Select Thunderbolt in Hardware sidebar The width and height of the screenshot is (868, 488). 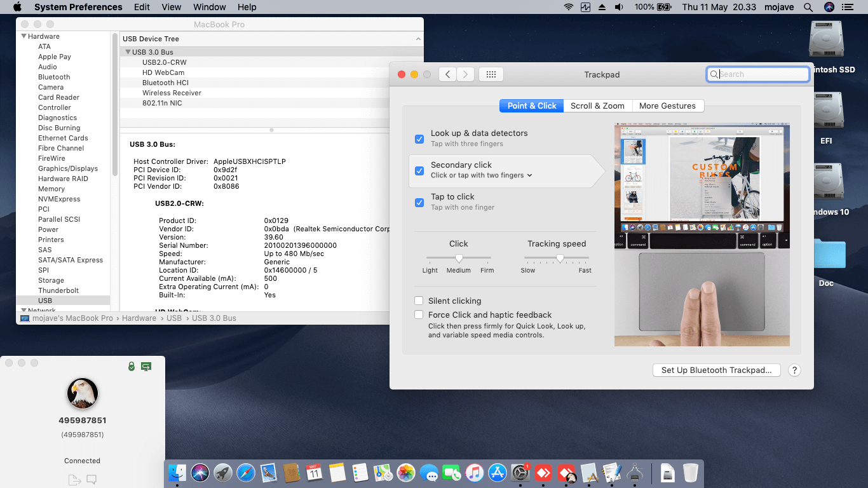click(58, 290)
